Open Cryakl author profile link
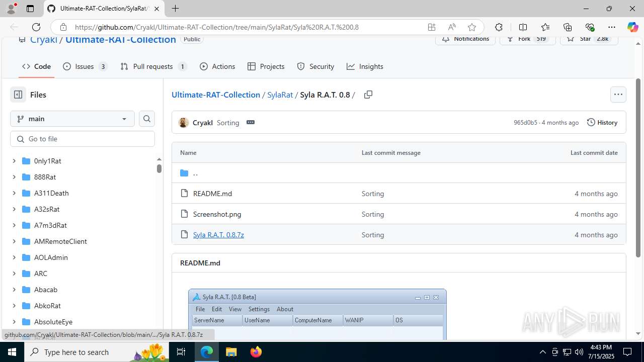Viewport: 644px width, 362px height. pyautogui.click(x=203, y=123)
